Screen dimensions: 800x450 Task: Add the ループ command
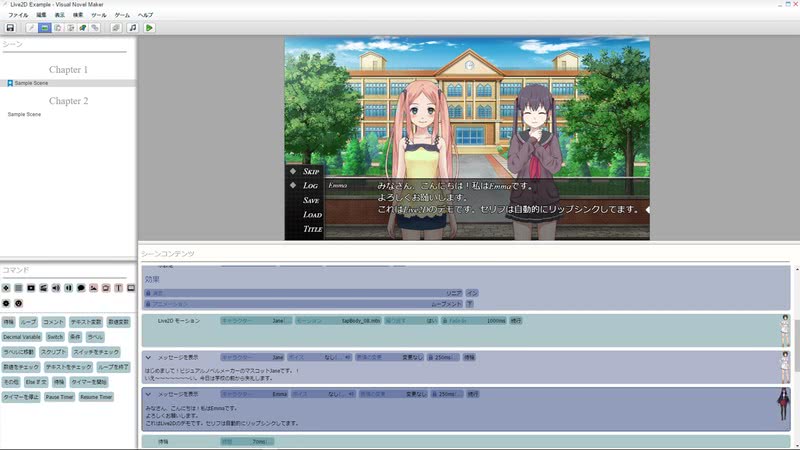(28, 322)
